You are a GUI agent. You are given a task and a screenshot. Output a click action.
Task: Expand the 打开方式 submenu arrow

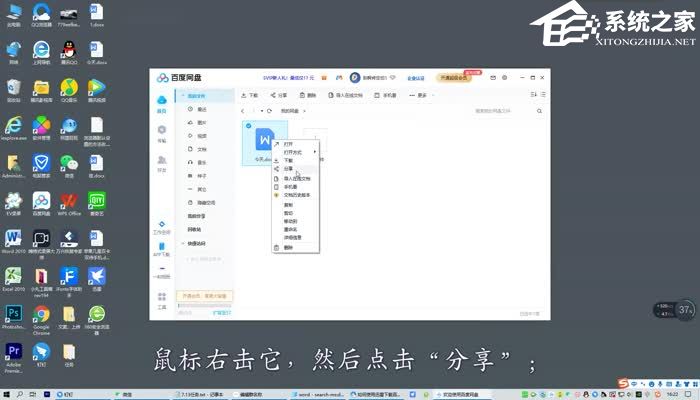315,152
